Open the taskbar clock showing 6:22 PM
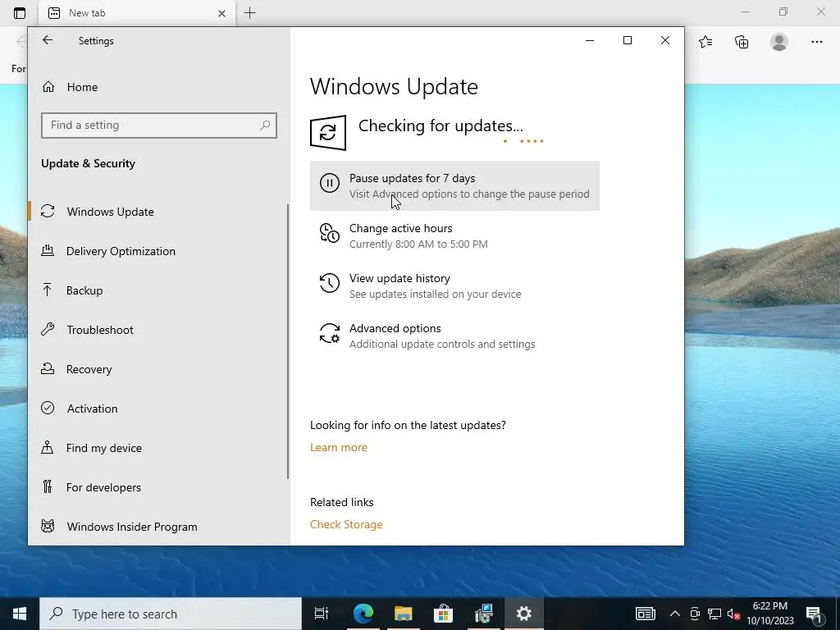Viewport: 840px width, 630px height. (x=770, y=614)
